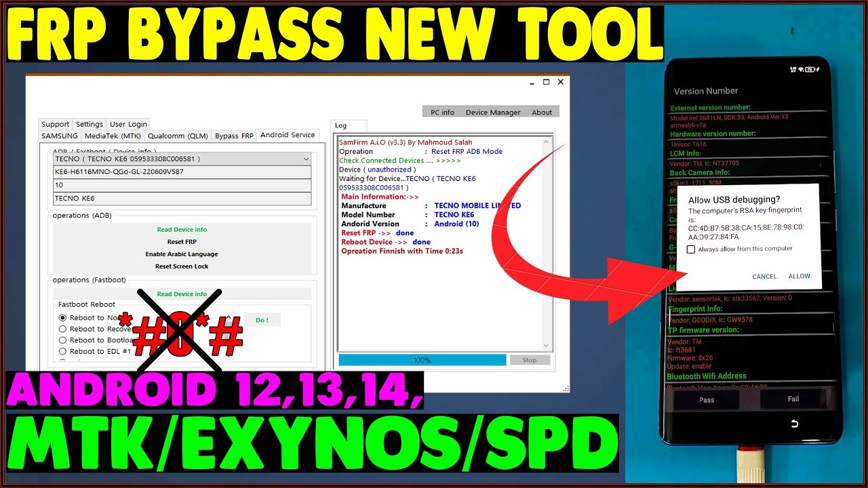This screenshot has width=868, height=488.
Task: Go to the Bypass FRP tab
Action: (x=234, y=136)
